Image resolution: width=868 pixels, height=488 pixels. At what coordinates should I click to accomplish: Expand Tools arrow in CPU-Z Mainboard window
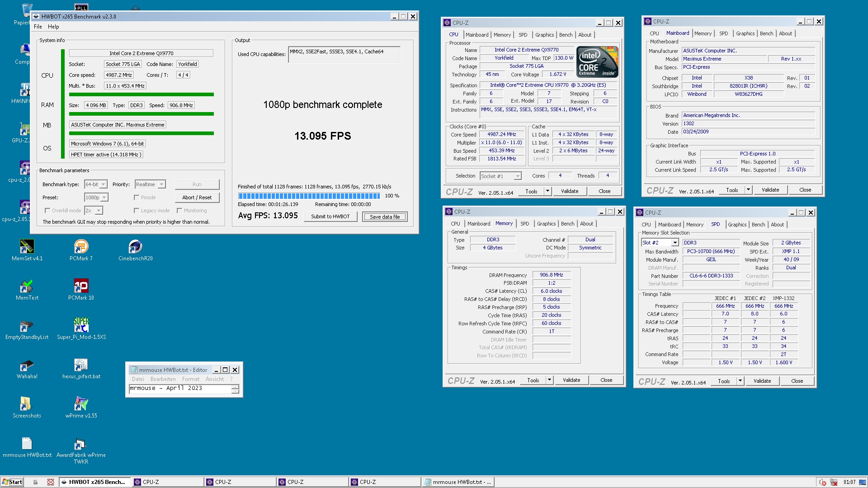tap(748, 190)
